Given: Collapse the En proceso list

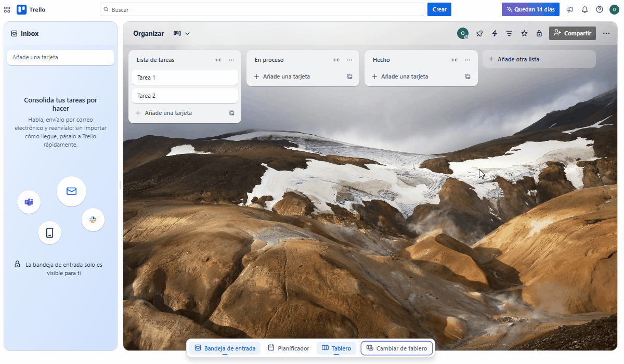Looking at the screenshot, I should [x=336, y=60].
